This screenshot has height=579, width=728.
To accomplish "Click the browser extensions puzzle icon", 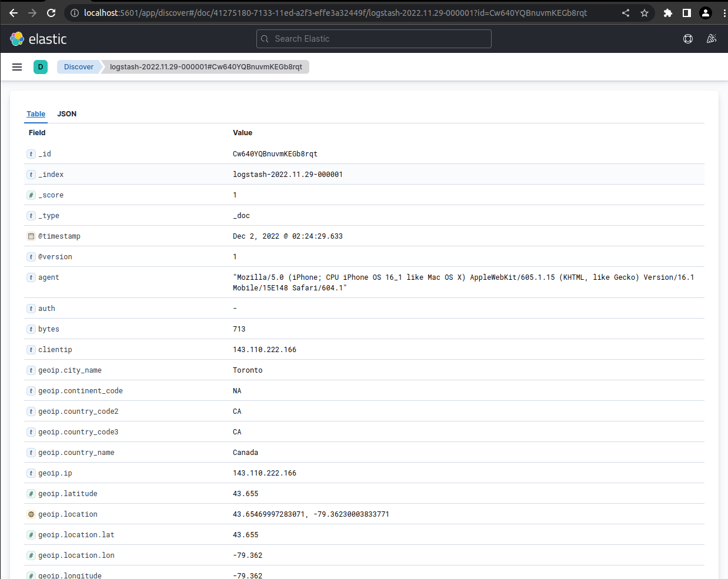I will [667, 12].
